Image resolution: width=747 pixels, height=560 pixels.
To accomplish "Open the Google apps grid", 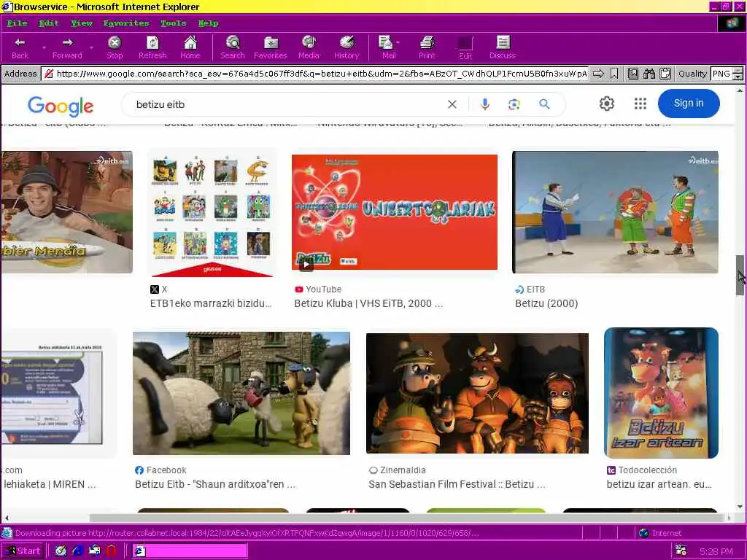I will [640, 104].
